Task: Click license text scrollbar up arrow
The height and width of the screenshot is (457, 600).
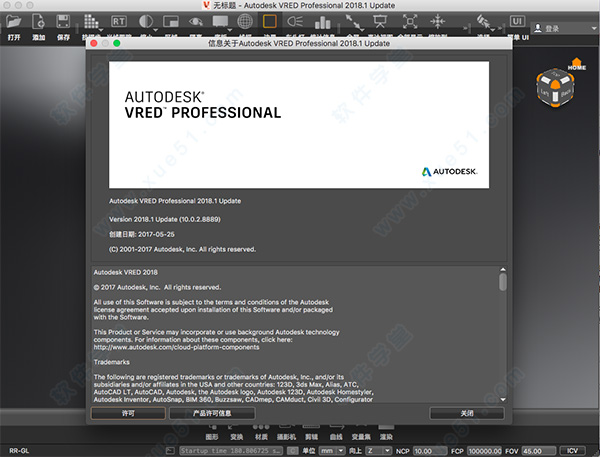Action: pos(503,269)
